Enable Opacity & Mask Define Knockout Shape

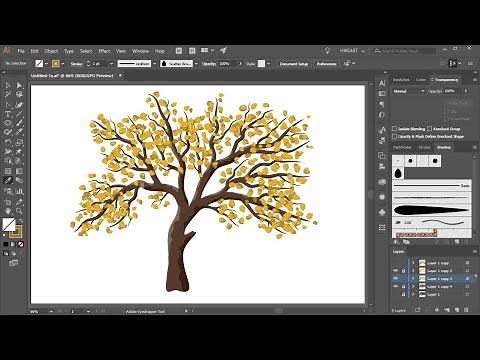pyautogui.click(x=394, y=137)
